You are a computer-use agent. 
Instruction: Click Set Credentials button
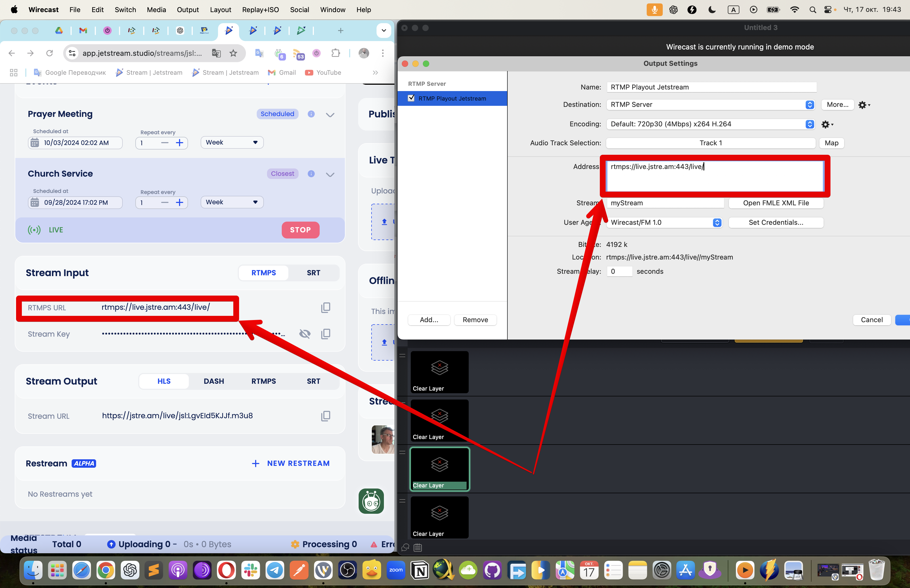tap(776, 223)
